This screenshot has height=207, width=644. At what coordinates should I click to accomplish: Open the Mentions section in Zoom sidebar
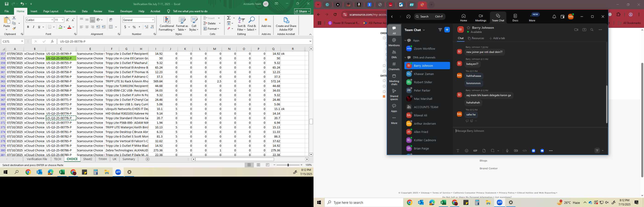click(x=394, y=42)
